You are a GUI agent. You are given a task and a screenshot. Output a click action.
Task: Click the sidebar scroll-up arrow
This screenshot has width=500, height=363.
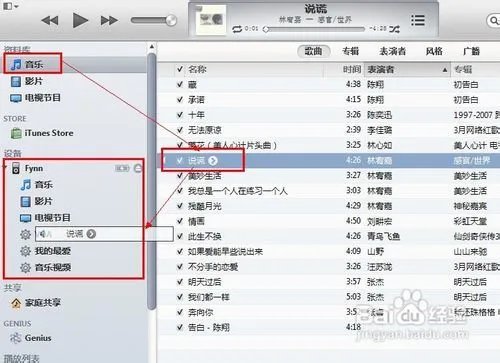[x=152, y=47]
